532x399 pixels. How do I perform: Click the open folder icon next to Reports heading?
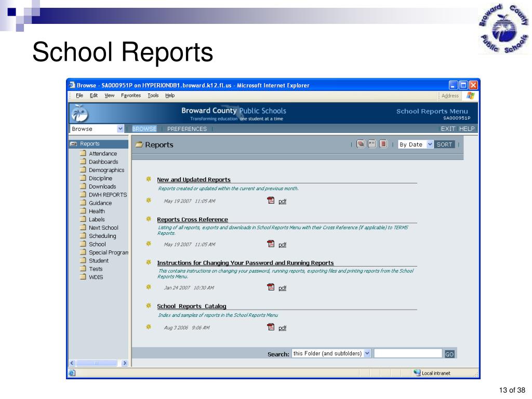point(139,144)
